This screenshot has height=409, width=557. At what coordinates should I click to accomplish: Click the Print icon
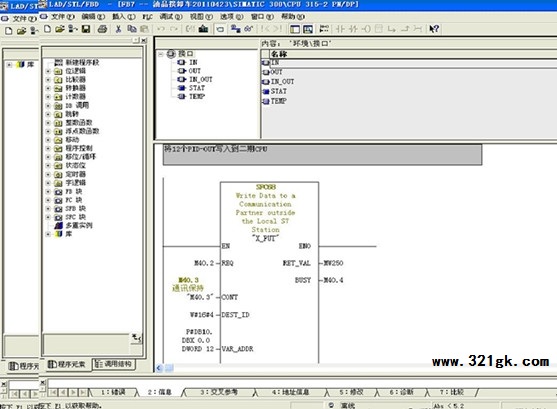coord(102,29)
